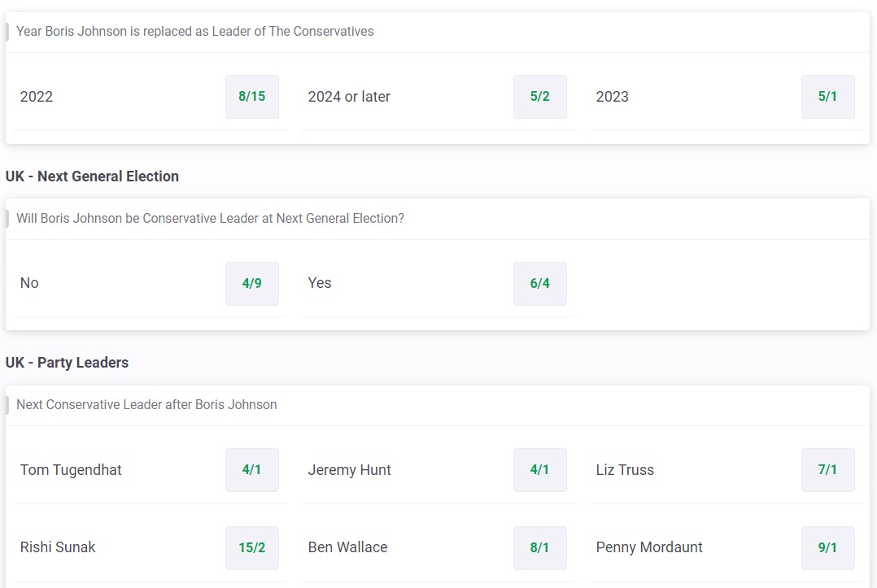The image size is (877, 588).
Task: Click the Liz Truss selection name
Action: 625,470
